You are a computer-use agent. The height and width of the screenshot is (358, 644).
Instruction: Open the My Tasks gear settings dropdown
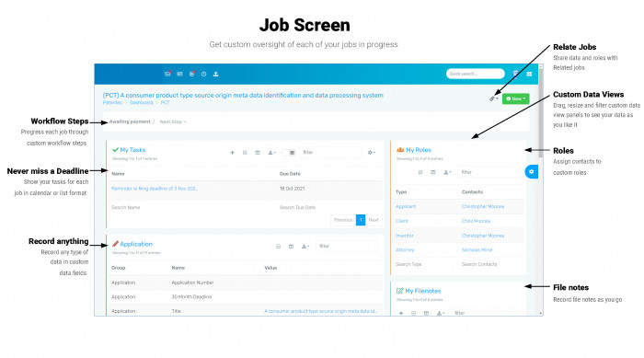[x=372, y=153]
